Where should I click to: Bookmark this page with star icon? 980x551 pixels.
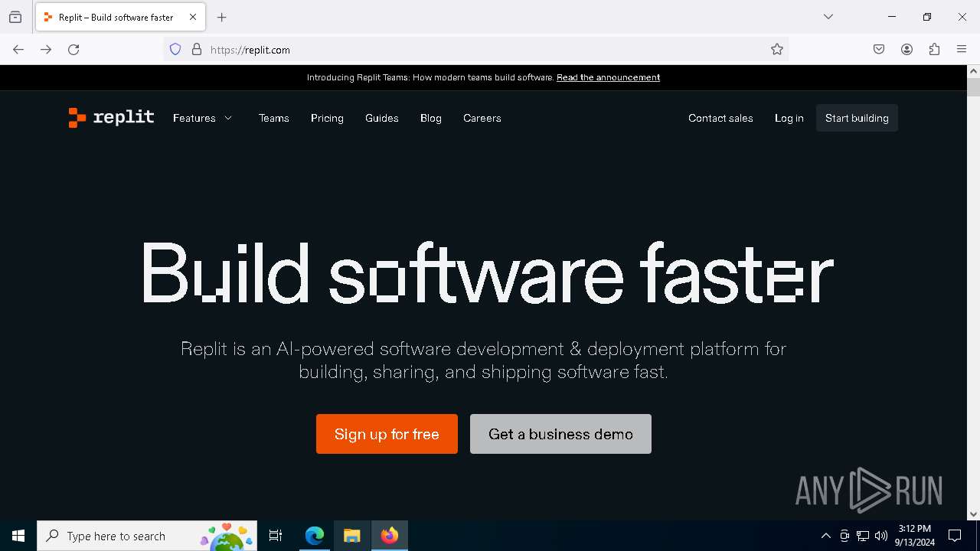coord(777,50)
